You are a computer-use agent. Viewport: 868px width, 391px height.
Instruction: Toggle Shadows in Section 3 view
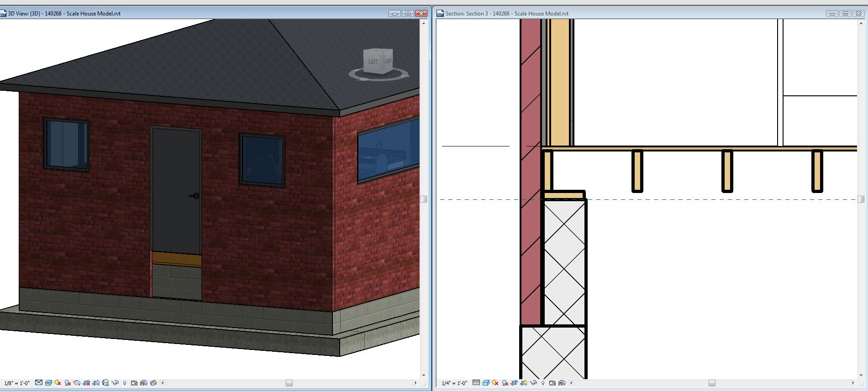(x=505, y=383)
